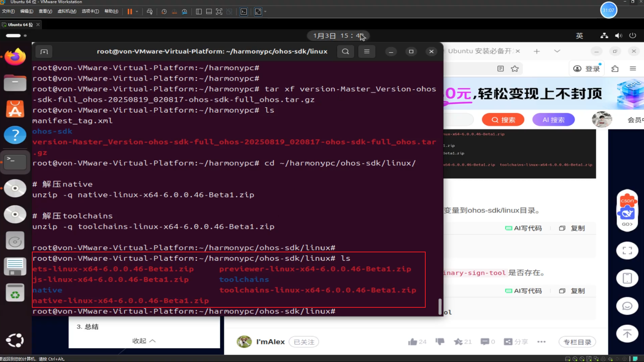644x362 pixels.
Task: Switch the 英 input method indicator
Action: point(580,36)
